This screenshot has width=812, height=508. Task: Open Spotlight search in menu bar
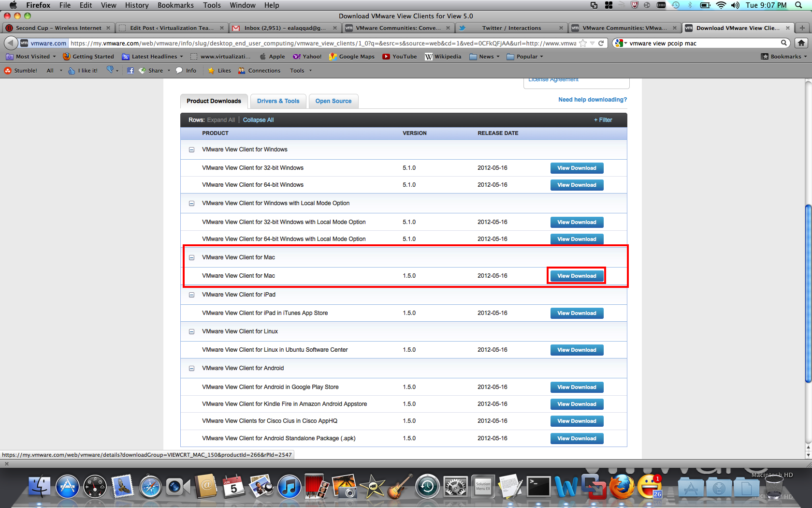point(799,5)
